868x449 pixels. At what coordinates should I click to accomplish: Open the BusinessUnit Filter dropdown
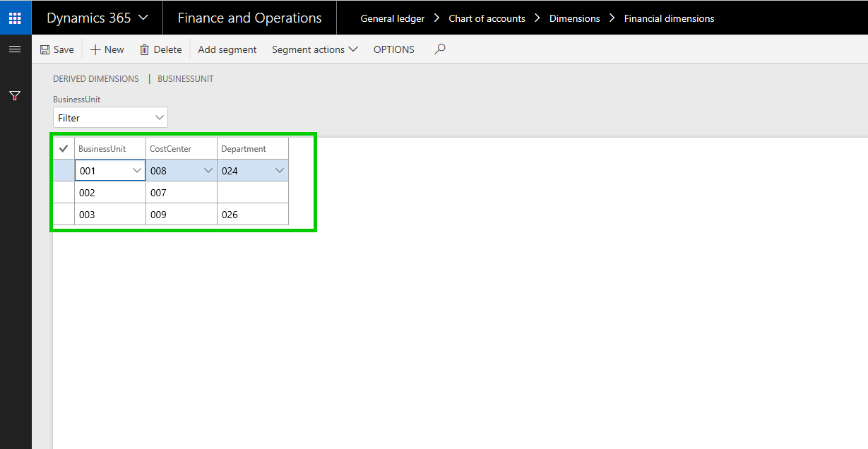point(110,118)
